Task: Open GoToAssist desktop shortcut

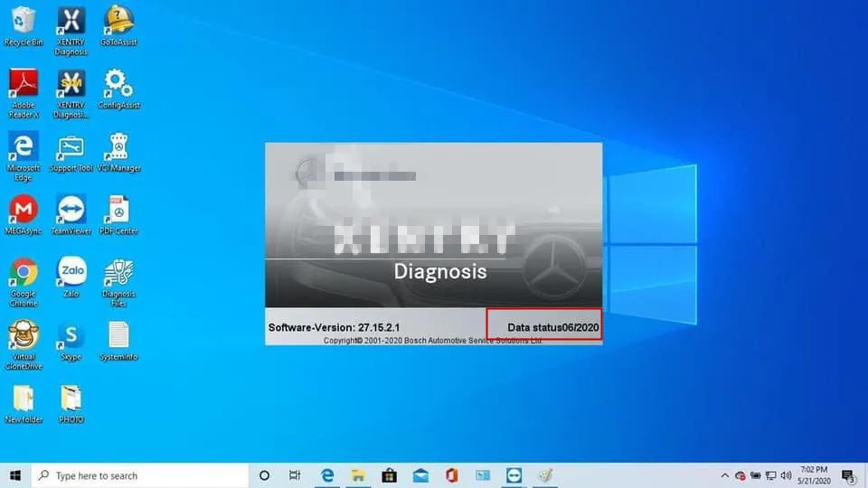Action: pyautogui.click(x=118, y=25)
